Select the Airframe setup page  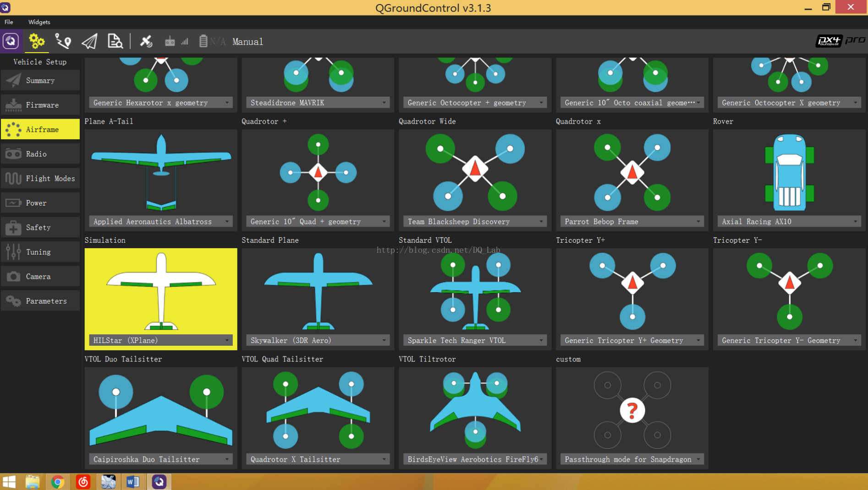(40, 130)
